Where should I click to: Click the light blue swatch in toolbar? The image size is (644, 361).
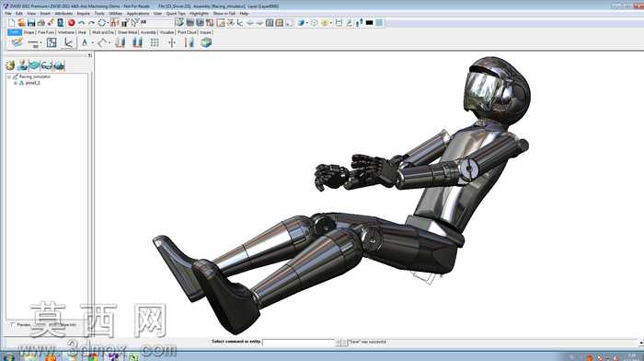[x=379, y=23]
